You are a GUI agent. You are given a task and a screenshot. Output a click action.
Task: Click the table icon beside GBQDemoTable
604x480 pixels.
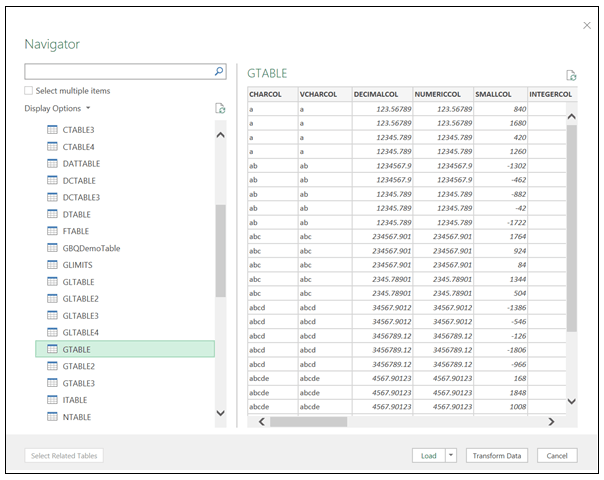point(53,248)
